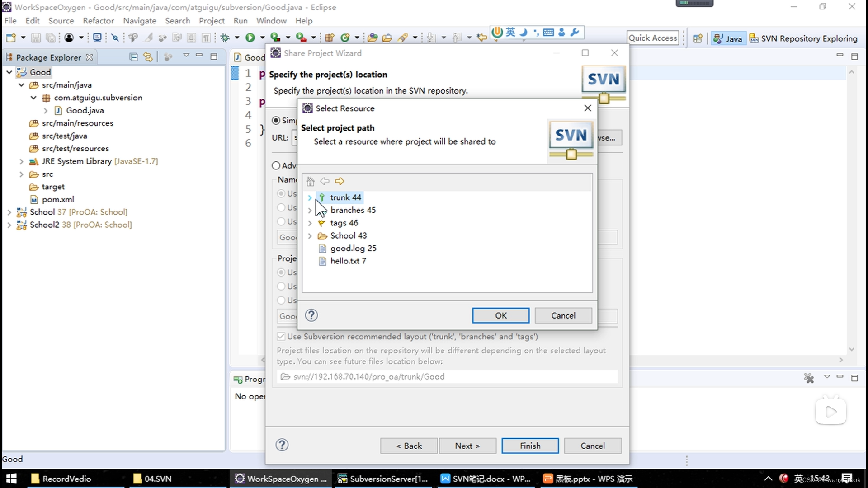This screenshot has height=488, width=868.
Task: Open the Navigate menu in Eclipse
Action: (140, 20)
